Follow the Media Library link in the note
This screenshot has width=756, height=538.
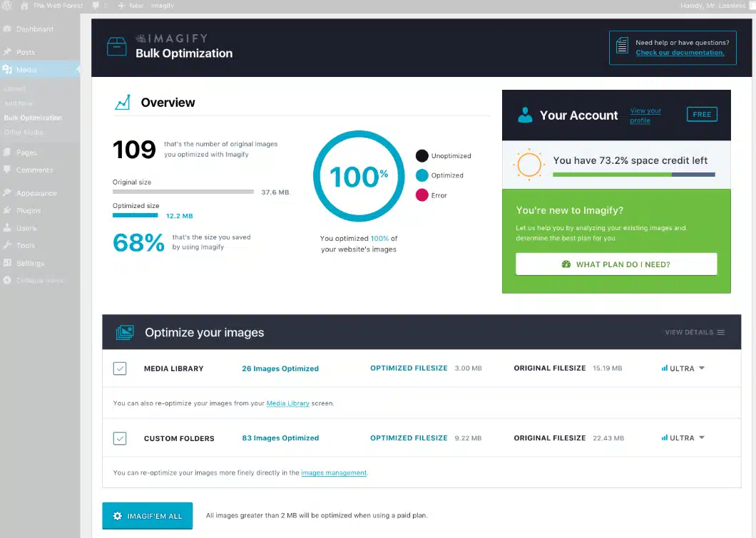[x=288, y=403]
